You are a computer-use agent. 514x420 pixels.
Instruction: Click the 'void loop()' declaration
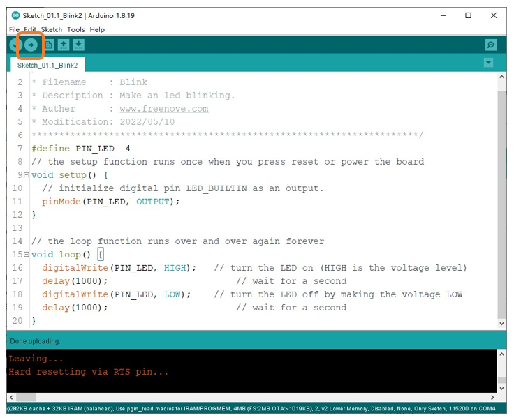point(61,255)
